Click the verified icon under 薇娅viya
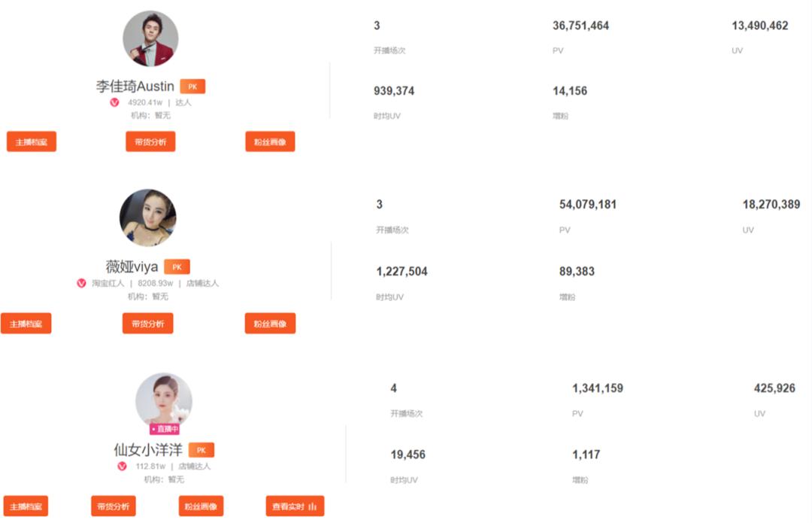Image resolution: width=812 pixels, height=523 pixels. [x=81, y=283]
